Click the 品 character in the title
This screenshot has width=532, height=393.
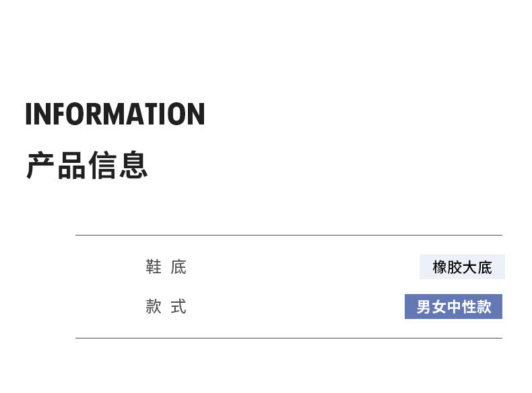[71, 165]
